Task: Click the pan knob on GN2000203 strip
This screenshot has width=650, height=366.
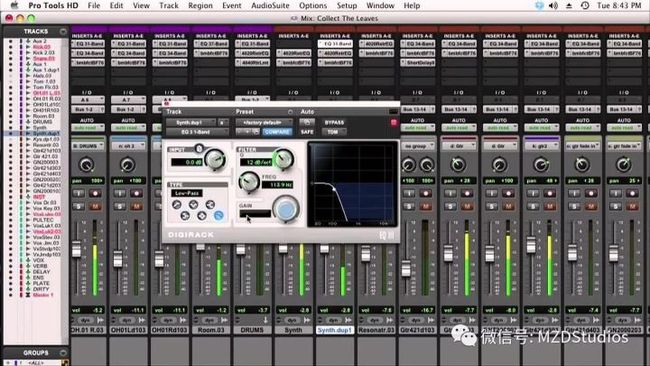Action: (x=623, y=165)
